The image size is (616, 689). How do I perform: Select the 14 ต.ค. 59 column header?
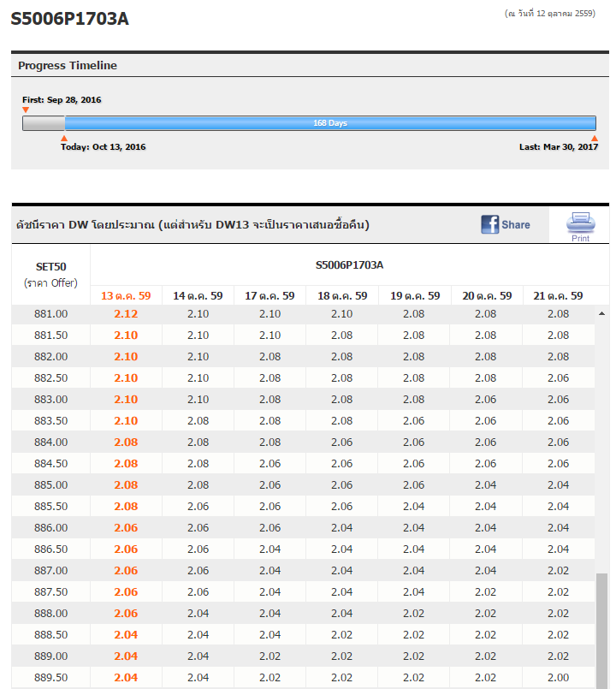tap(198, 296)
